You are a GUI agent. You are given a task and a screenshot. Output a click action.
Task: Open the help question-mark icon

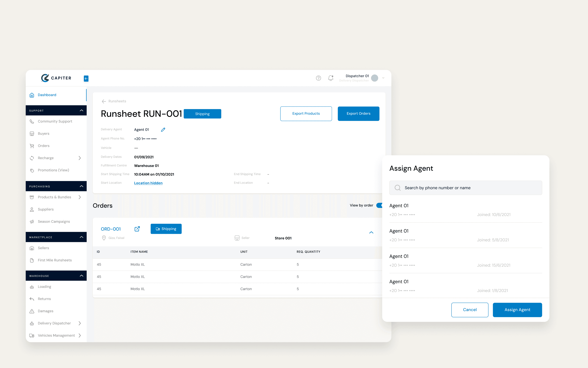click(x=318, y=78)
